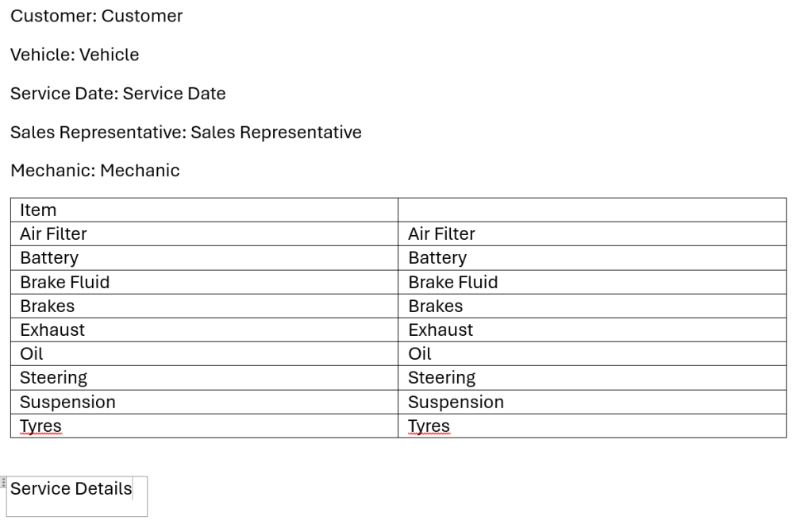Click the left misspelled Tyres word

coord(40,426)
